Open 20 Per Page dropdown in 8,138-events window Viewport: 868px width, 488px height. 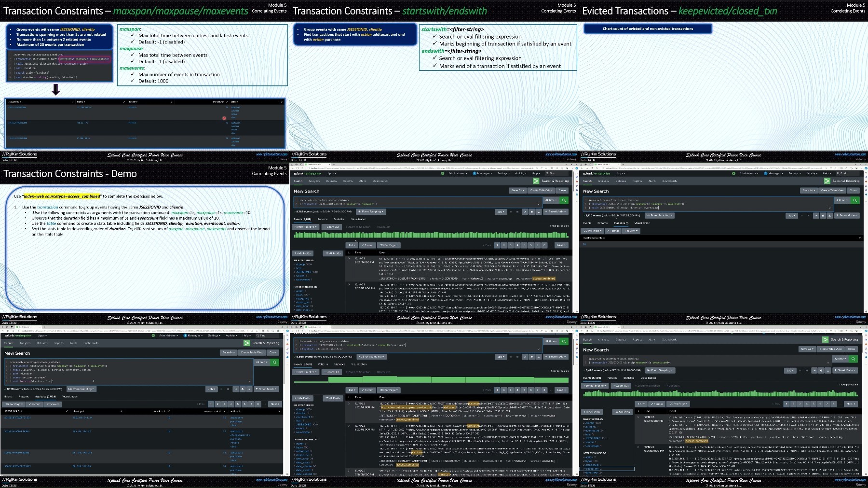[x=13, y=404]
